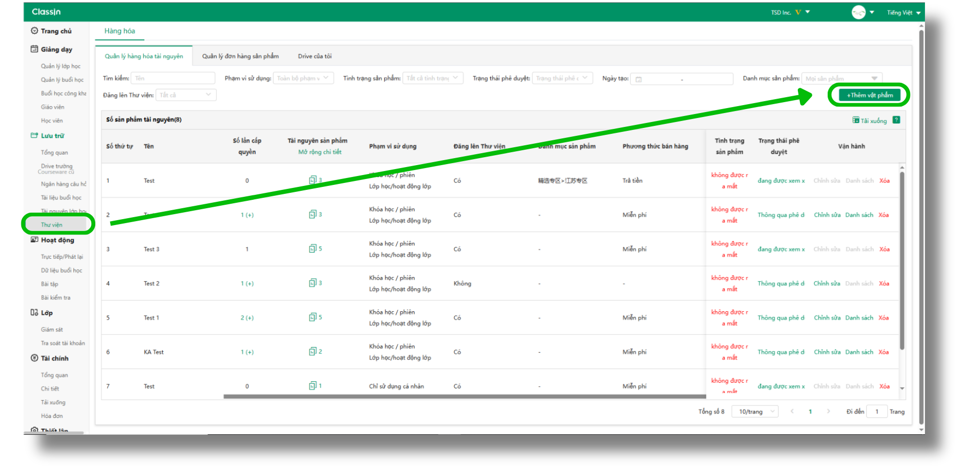Open the Tiếng Việt language selector
Viewport: 980px width, 470px height.
pos(903,13)
